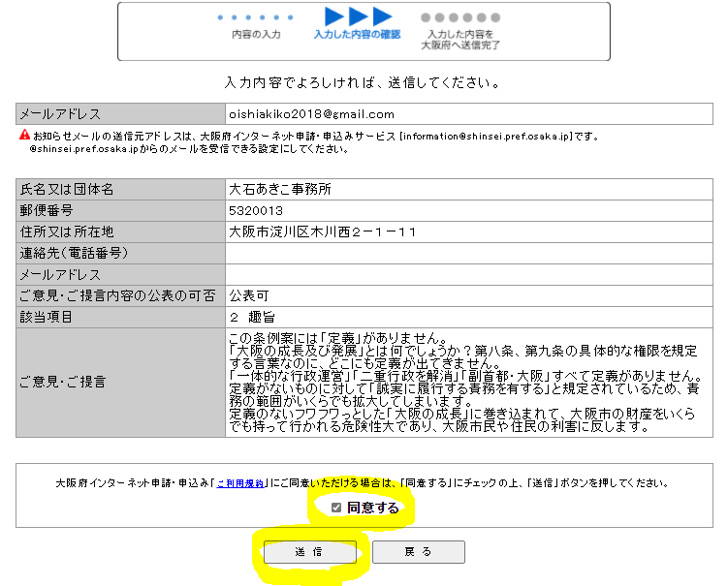
Task: Click the 同意する label text
Action: (x=373, y=508)
